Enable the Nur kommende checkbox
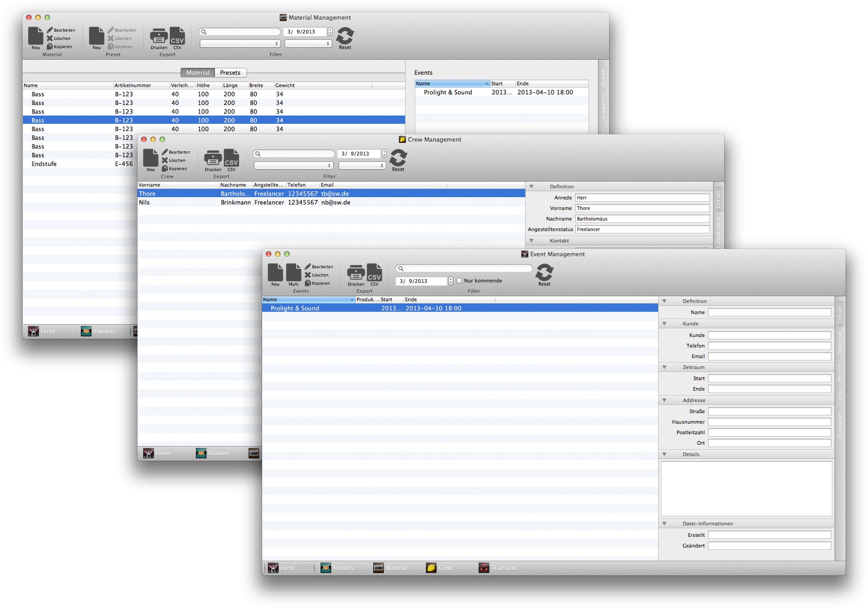Viewport: 868px width, 608px height. point(459,281)
